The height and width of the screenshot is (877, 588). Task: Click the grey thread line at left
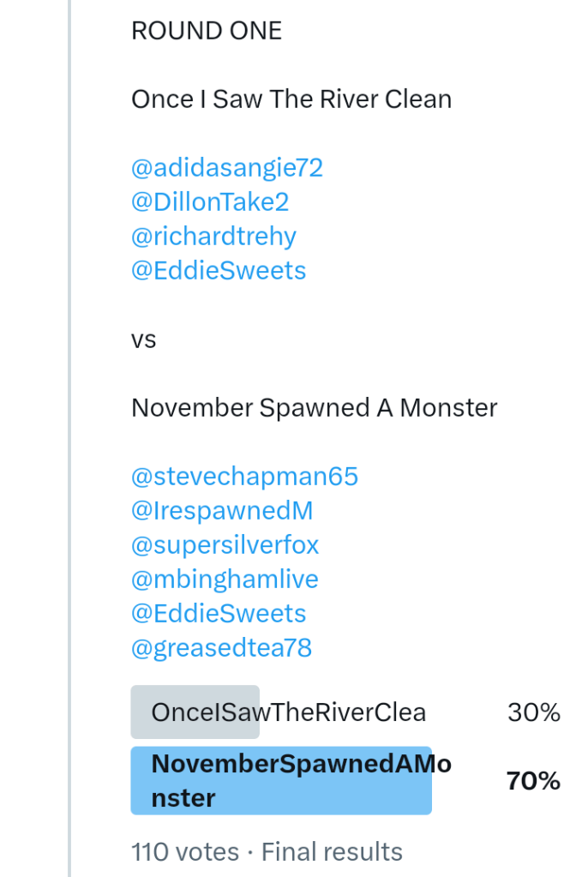coord(70,429)
